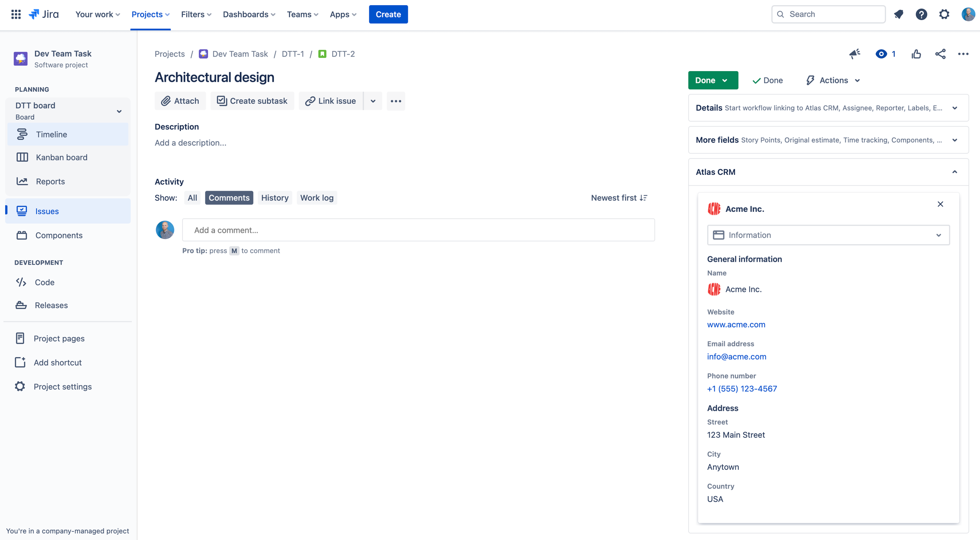Viewport: 980px width, 540px height.
Task: Toggle Newest first sort order
Action: (x=619, y=198)
